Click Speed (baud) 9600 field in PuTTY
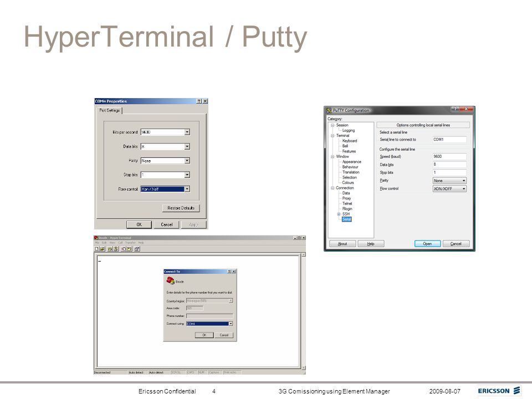 click(x=449, y=156)
